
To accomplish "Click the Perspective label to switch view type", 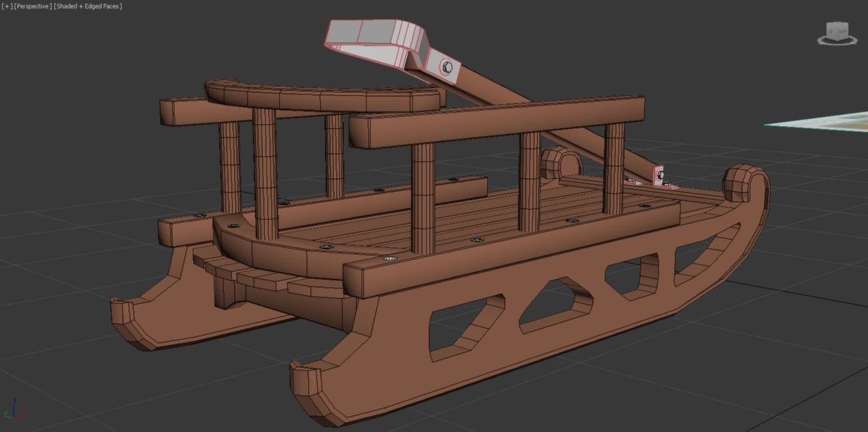I will pos(34,6).
